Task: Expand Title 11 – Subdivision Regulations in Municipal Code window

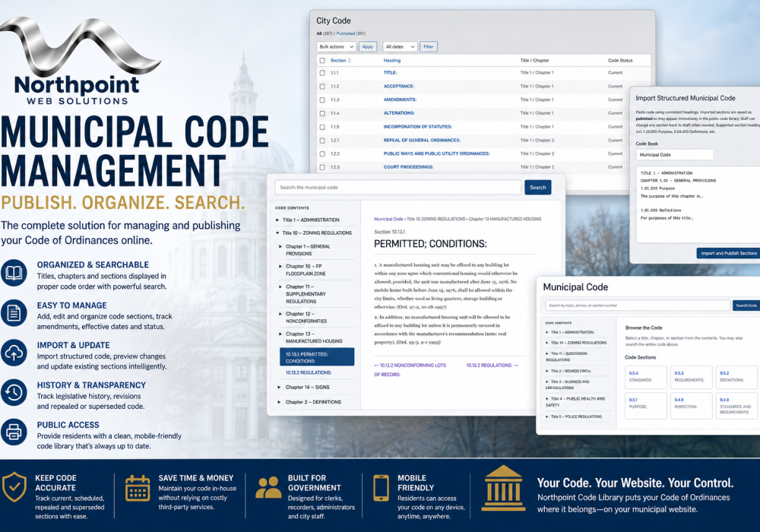Action: pos(547,353)
